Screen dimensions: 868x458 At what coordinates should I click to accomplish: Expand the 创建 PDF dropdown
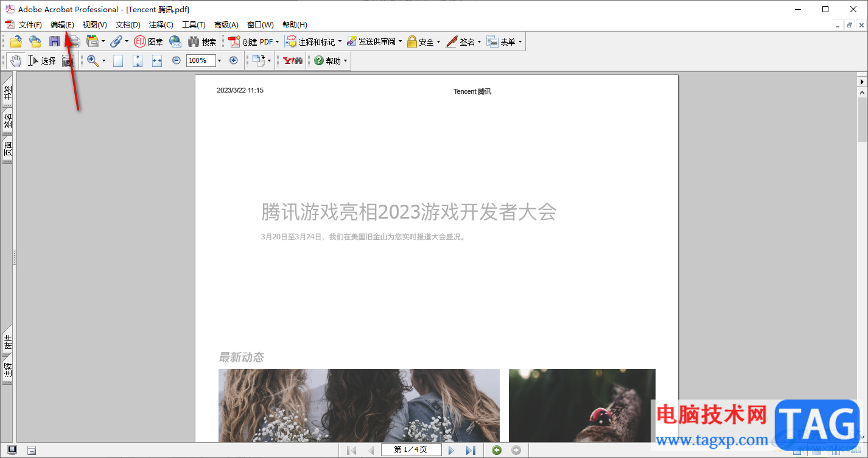[277, 42]
